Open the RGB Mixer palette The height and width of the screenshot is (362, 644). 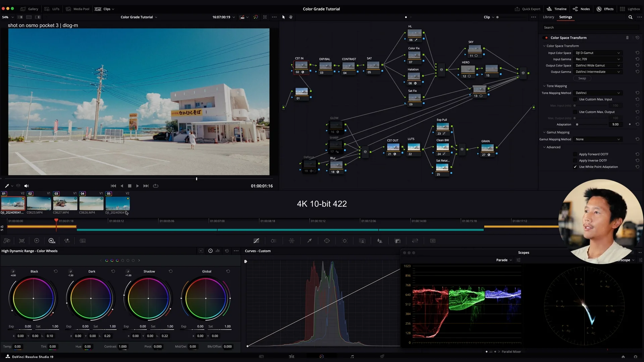click(67, 241)
